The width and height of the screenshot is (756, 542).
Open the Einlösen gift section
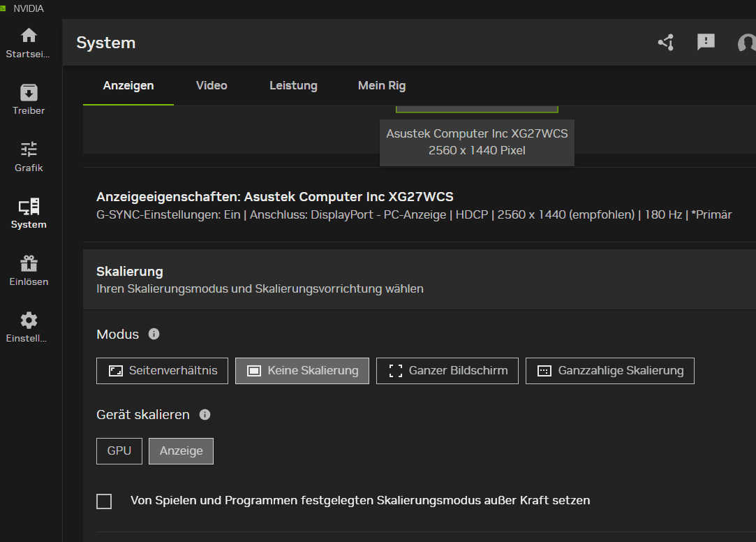point(29,270)
